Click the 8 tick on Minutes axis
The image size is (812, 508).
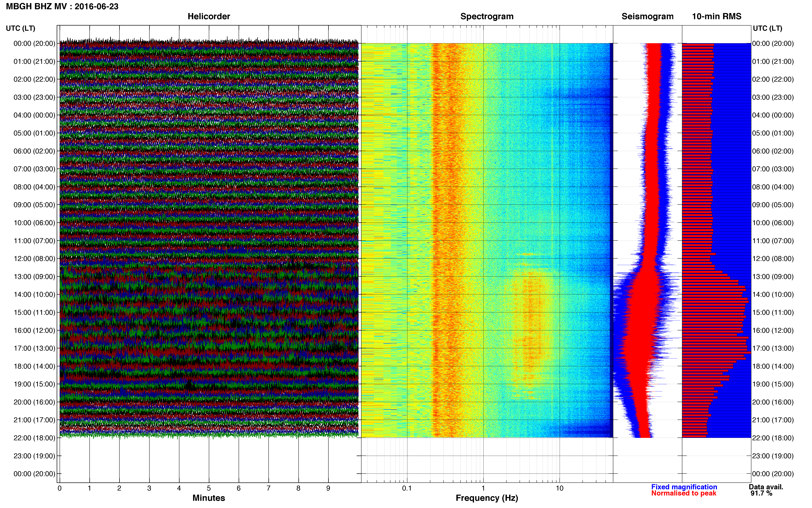coord(298,488)
